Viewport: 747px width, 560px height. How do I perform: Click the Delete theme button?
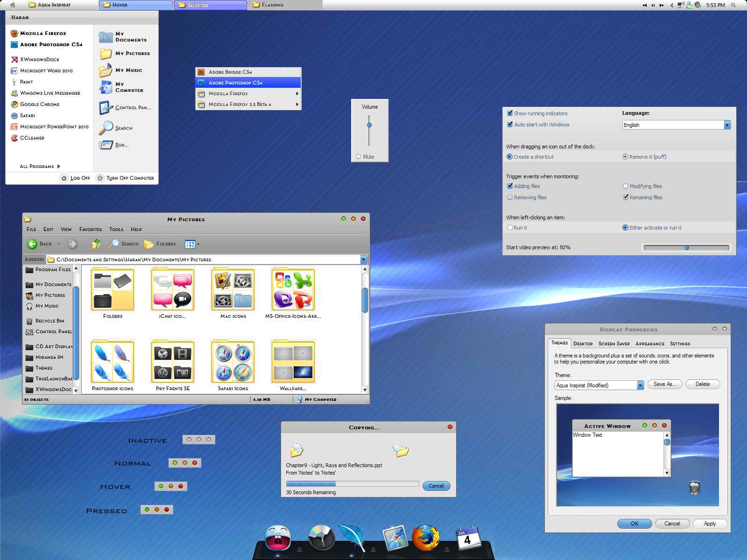pos(703,384)
